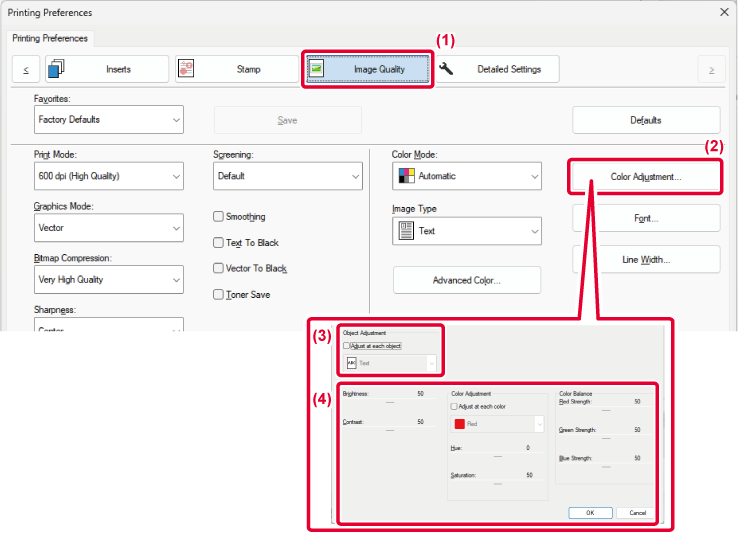
Task: Click the Inserts tab icon
Action: 57,69
